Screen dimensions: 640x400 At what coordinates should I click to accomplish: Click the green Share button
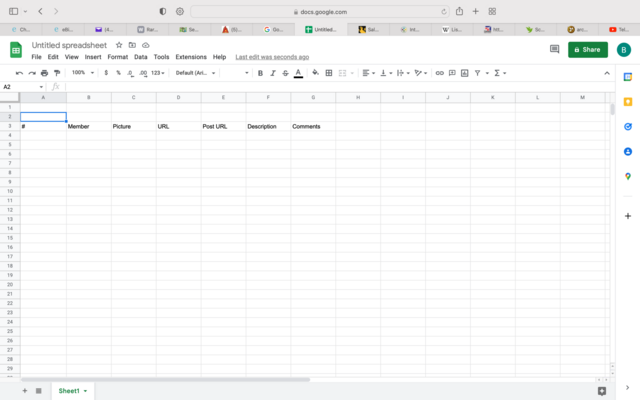[587, 49]
